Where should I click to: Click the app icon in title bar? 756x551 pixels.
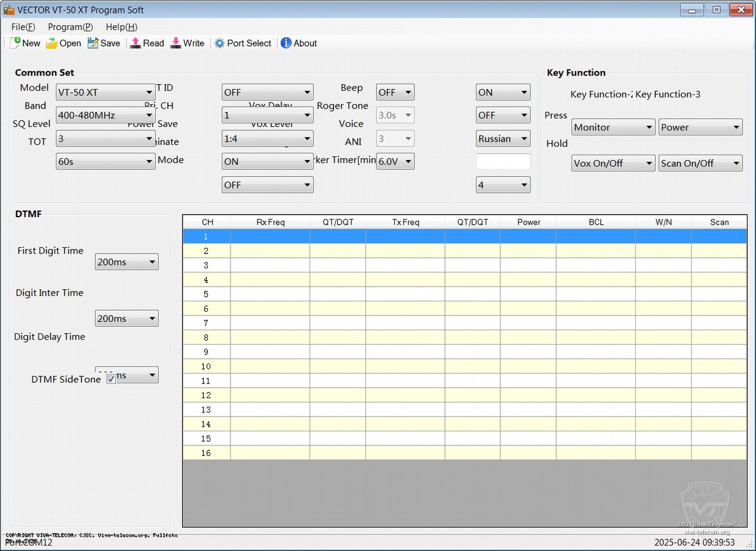point(9,10)
